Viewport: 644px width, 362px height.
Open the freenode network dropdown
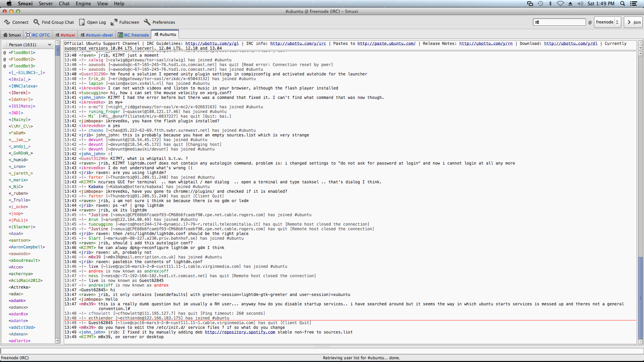click(x=607, y=22)
